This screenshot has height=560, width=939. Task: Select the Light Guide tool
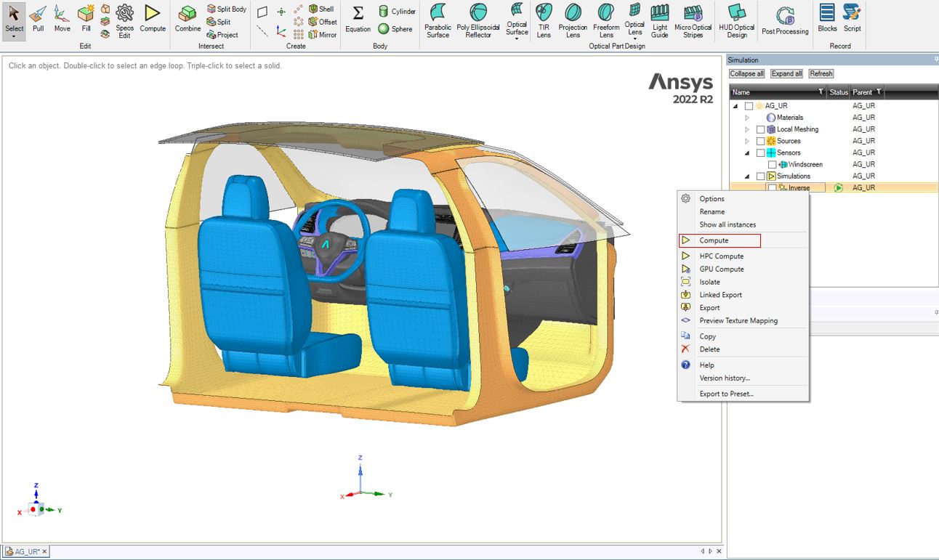[x=659, y=20]
